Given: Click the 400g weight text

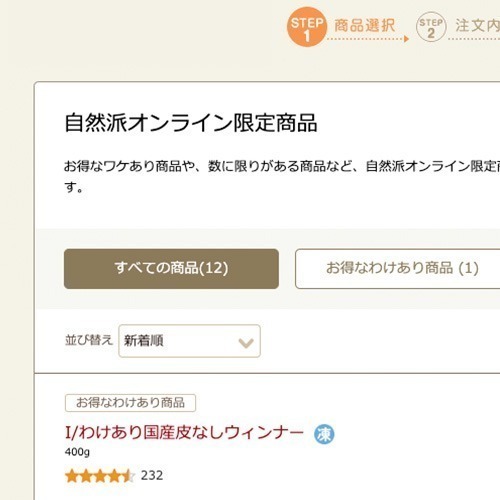Looking at the screenshot, I should (77, 452).
